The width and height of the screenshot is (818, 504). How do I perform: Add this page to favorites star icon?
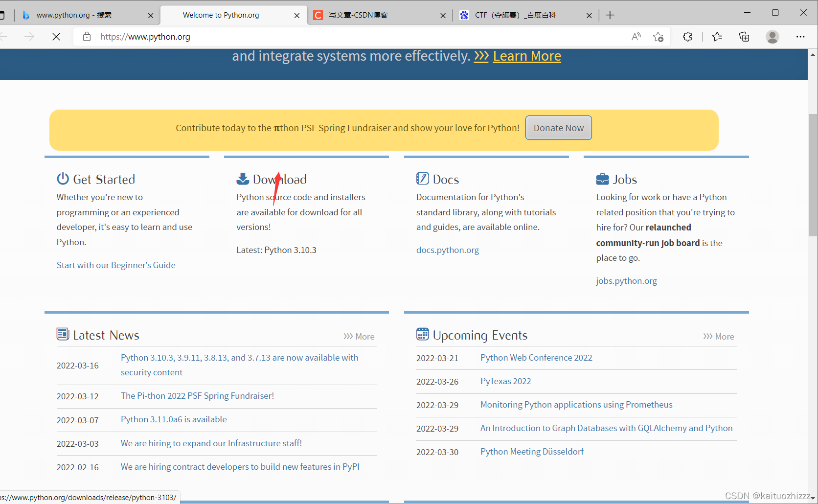coord(658,37)
